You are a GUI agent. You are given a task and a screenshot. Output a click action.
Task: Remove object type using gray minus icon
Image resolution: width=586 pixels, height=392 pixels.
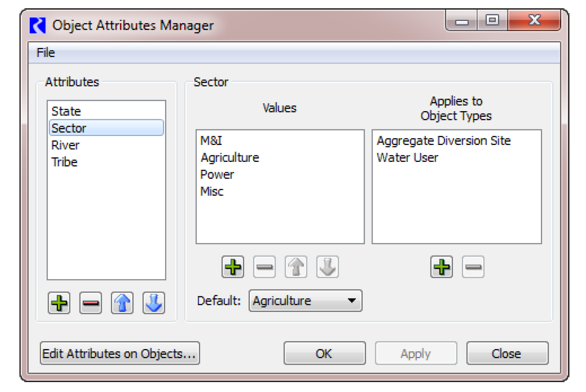tap(473, 267)
